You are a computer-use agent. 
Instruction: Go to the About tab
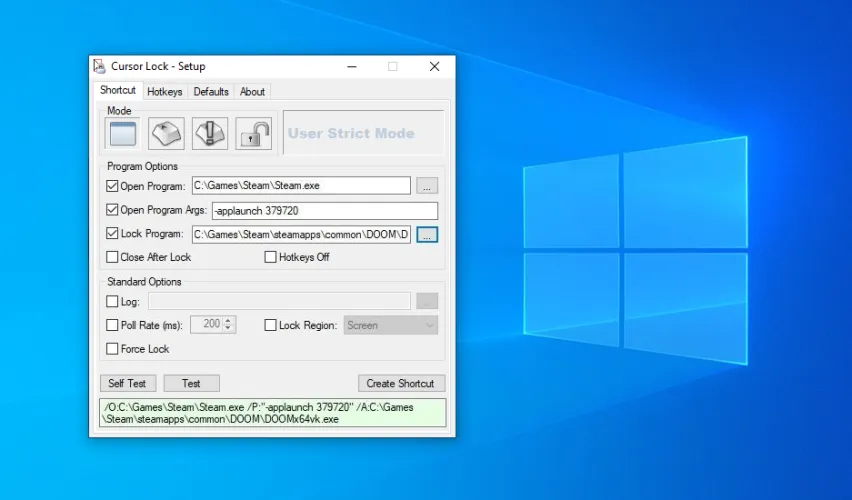point(252,92)
